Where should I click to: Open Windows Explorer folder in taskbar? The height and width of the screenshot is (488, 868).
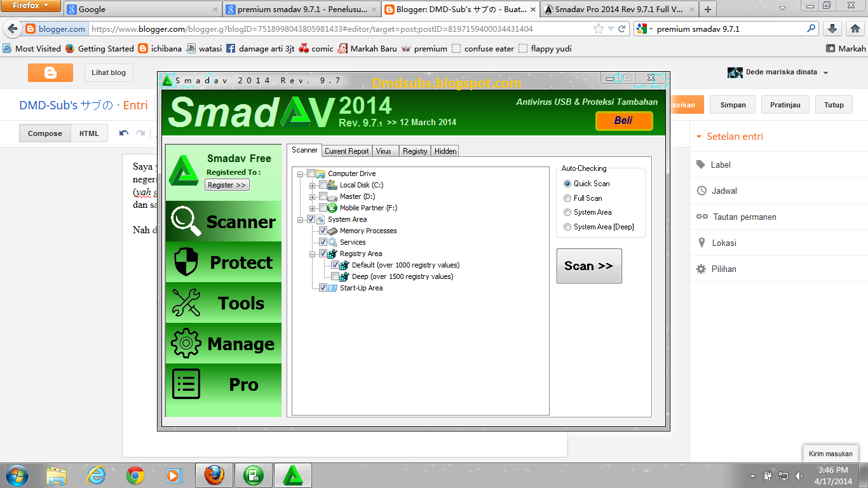coord(57,475)
